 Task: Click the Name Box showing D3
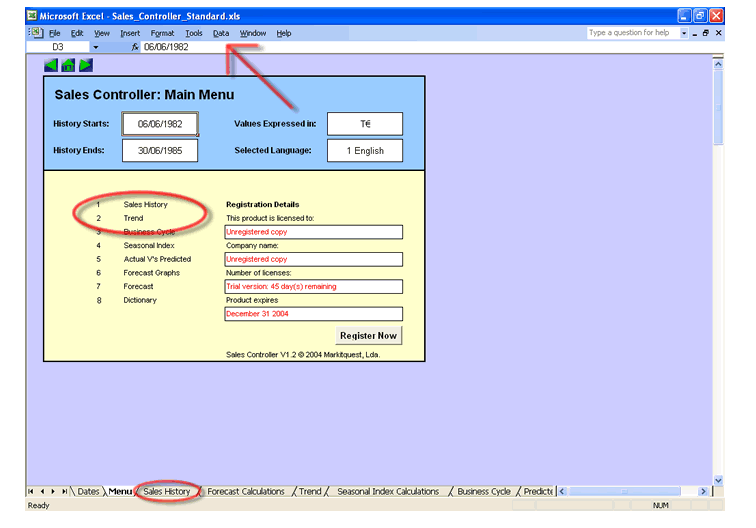coord(58,47)
